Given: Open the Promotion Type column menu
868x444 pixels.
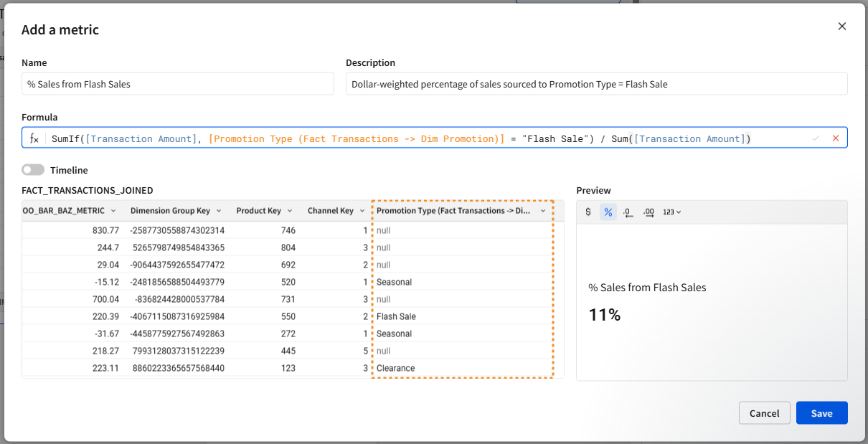Looking at the screenshot, I should click(x=543, y=211).
